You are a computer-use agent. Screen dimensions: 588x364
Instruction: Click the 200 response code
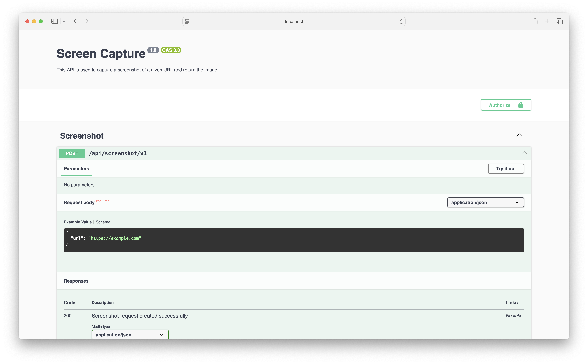click(68, 316)
